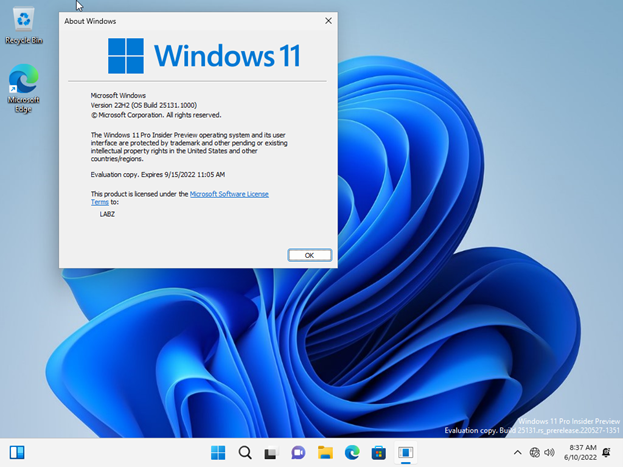This screenshot has width=623, height=467.
Task: Open network status in the system tray
Action: (x=535, y=452)
